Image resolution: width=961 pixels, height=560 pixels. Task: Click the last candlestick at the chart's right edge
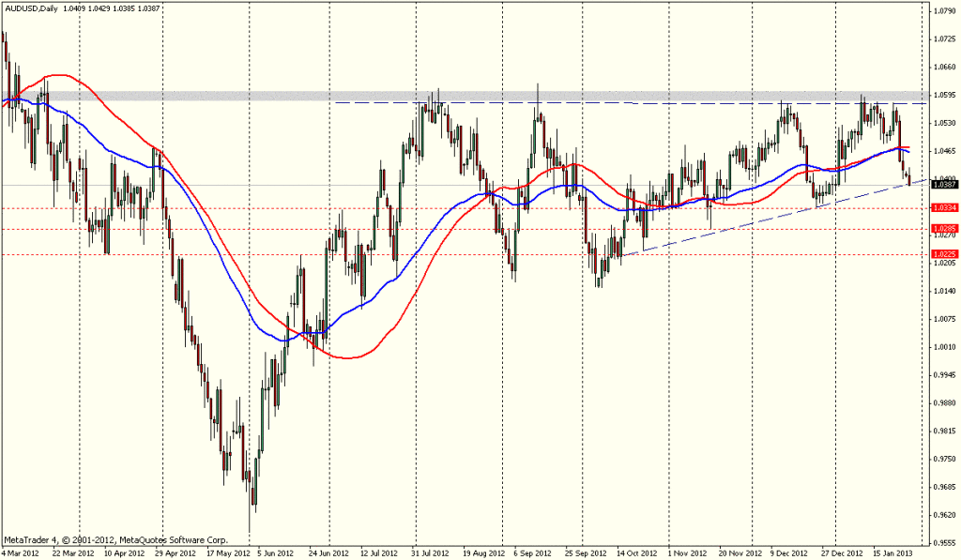point(908,177)
